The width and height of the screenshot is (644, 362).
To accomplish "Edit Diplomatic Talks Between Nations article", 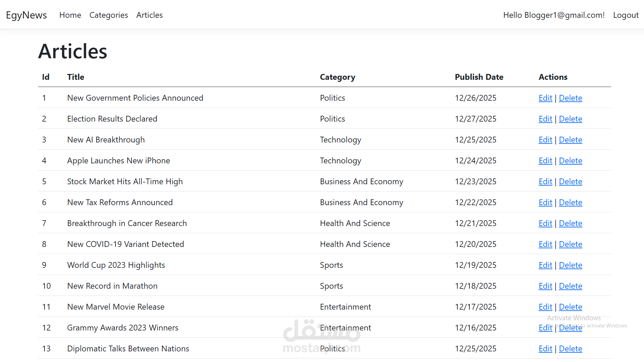I will click(x=545, y=349).
